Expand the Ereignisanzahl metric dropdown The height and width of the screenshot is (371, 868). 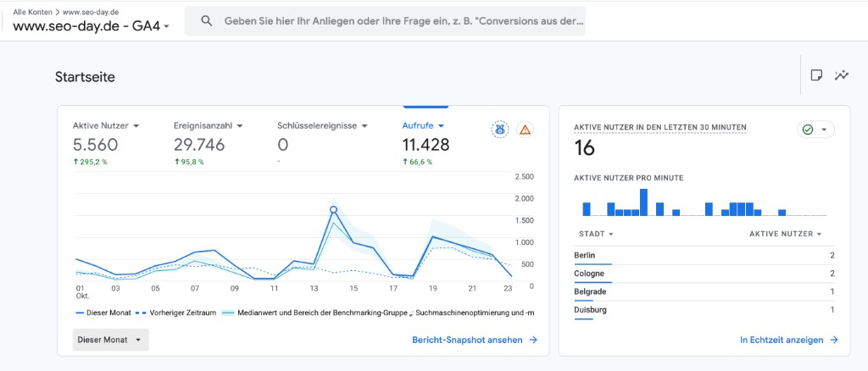(x=240, y=126)
